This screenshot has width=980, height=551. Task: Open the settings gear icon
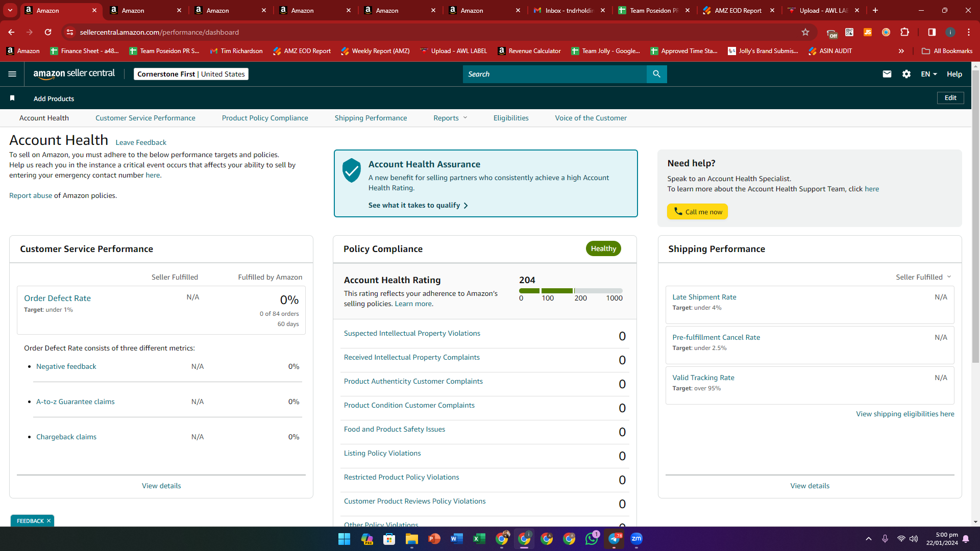click(906, 74)
